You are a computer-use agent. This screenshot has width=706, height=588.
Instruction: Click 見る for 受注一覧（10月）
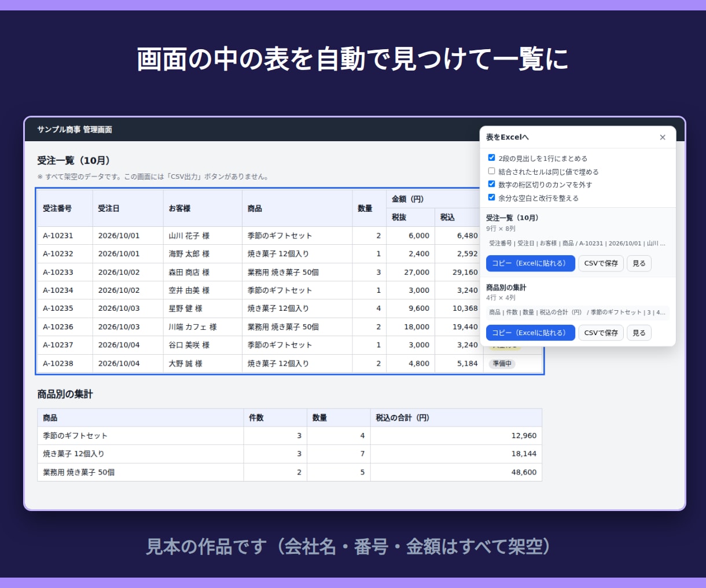click(639, 263)
